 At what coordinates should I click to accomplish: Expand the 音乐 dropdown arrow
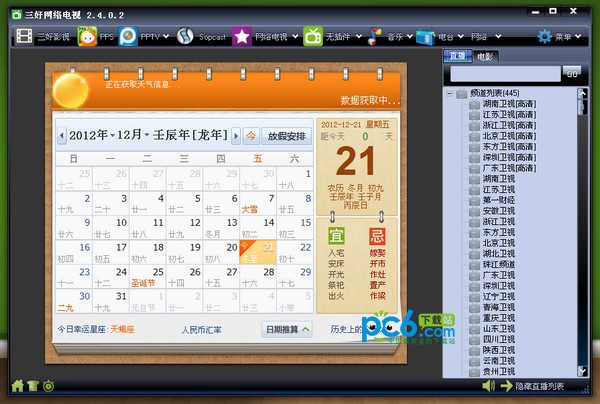click(410, 37)
